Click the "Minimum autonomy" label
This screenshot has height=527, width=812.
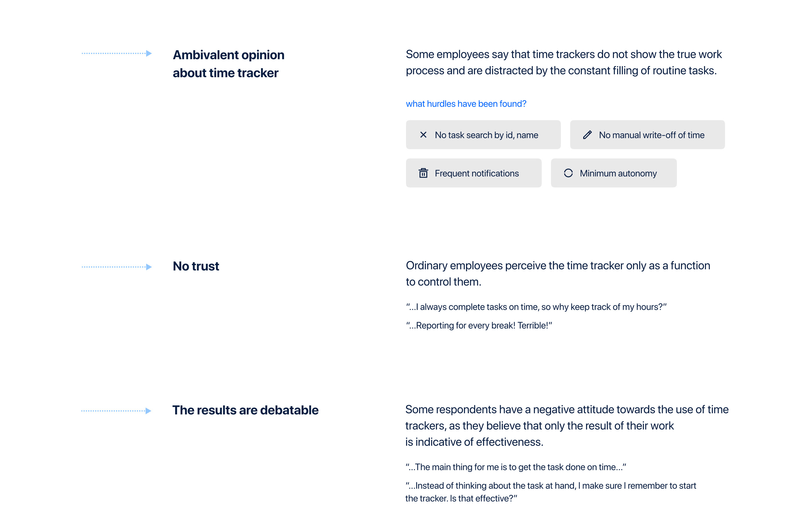(x=618, y=173)
